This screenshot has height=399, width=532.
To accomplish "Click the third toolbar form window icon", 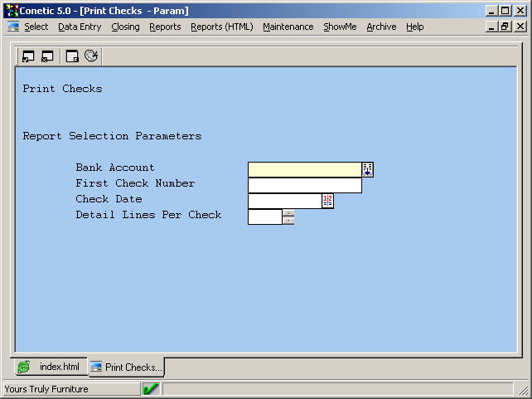I will 72,56.
